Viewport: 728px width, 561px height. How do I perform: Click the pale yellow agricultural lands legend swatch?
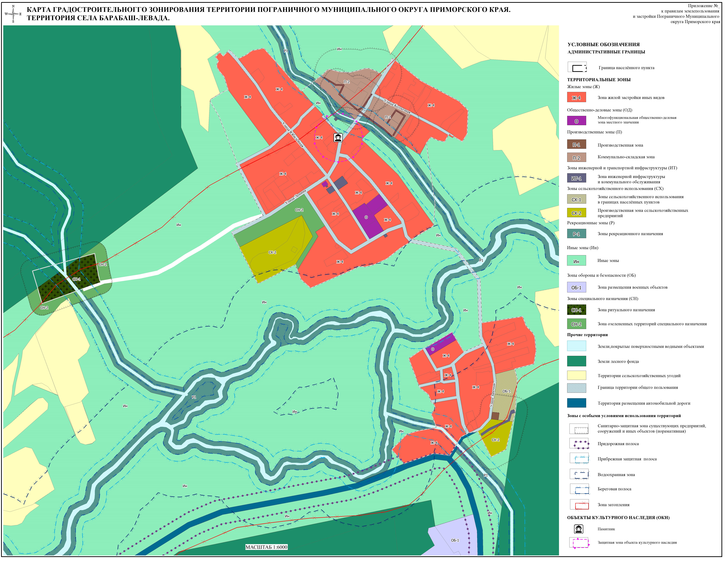point(577,375)
